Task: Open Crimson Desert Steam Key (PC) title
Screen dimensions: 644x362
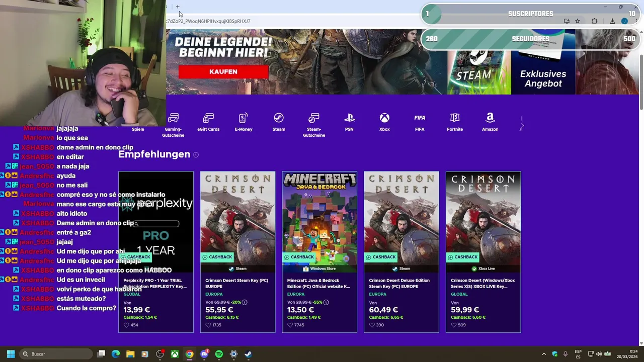Action: (x=236, y=284)
